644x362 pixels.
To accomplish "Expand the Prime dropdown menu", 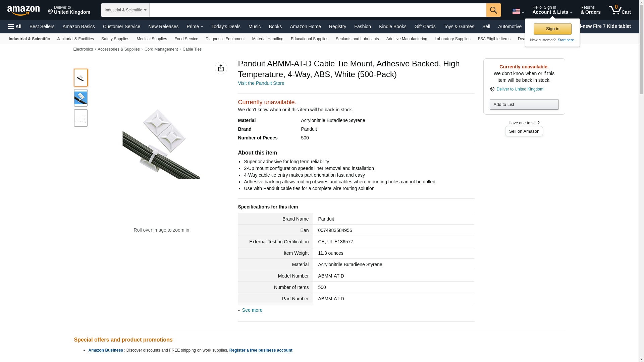I will [195, 26].
